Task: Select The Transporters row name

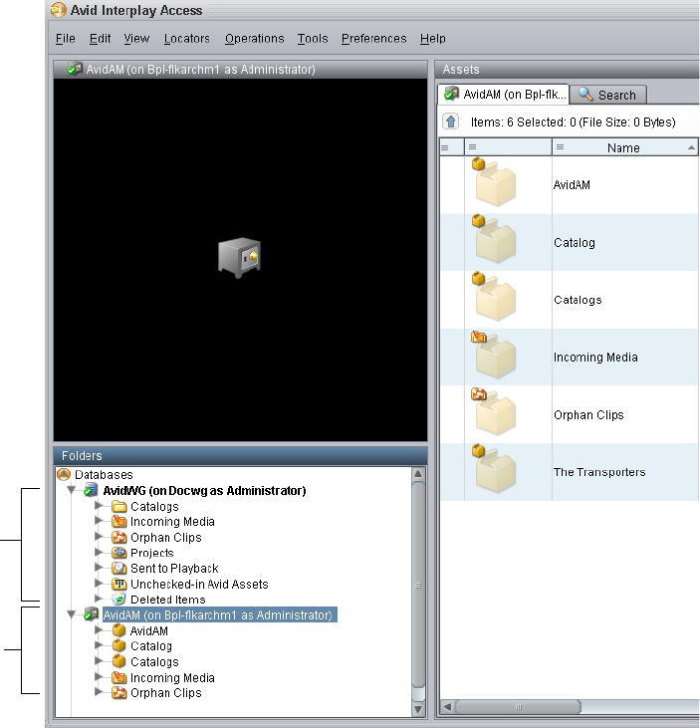Action: pos(599,472)
